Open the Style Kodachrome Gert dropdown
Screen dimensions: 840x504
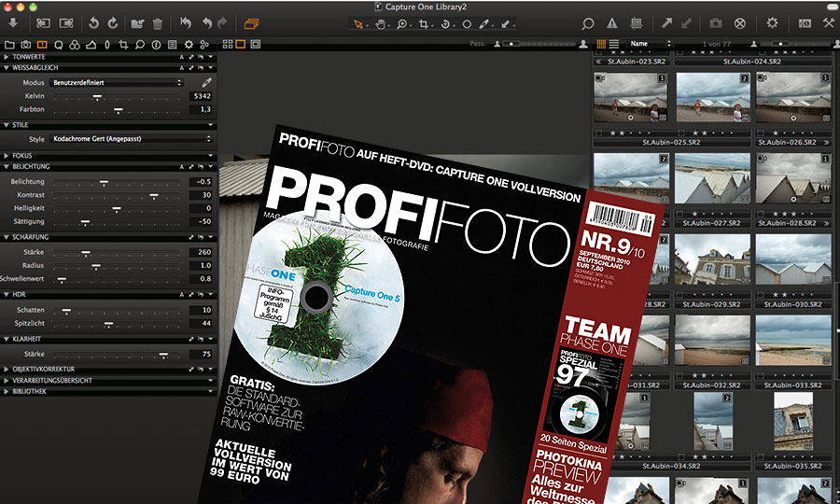pyautogui.click(x=131, y=139)
